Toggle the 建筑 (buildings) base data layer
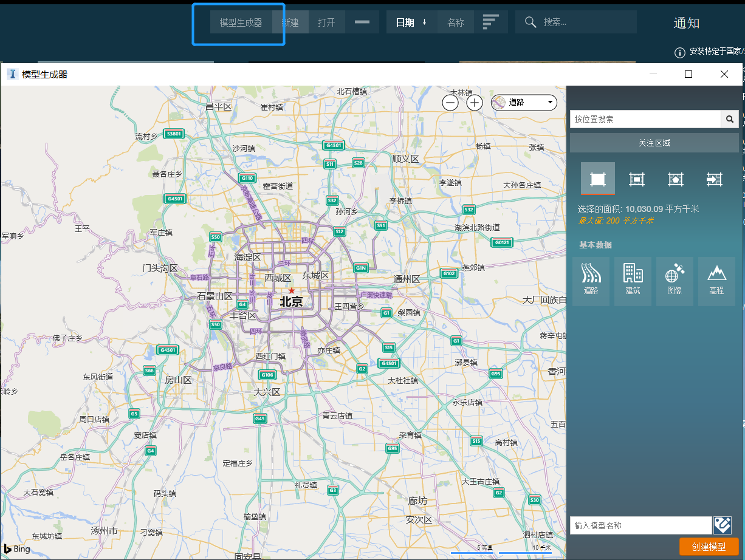The height and width of the screenshot is (560, 745). coord(633,281)
